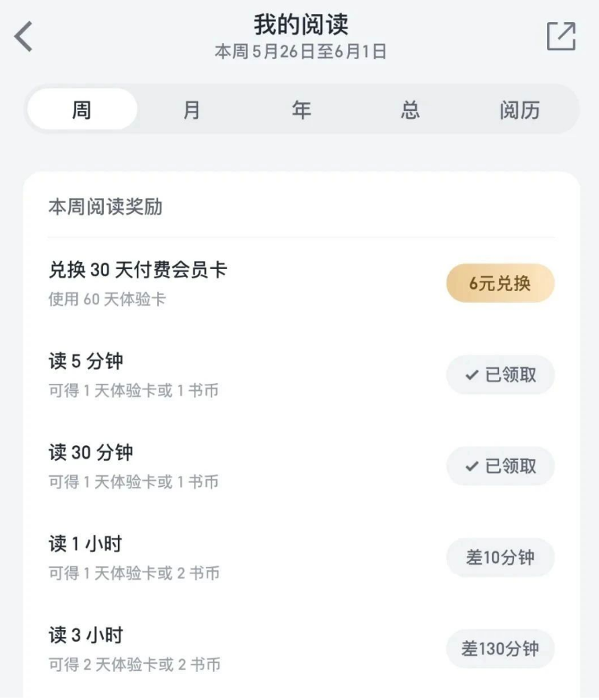Screen dimensions: 599x700
Task: Open the 兑换 30 天付费会员卡 row
Action: 138,271
